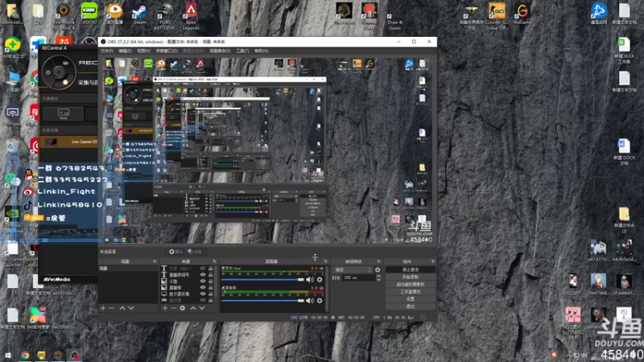Screen dimensions: 644x362
Task: Open the 滤镜 filters button above the docks
Action: tap(195, 252)
